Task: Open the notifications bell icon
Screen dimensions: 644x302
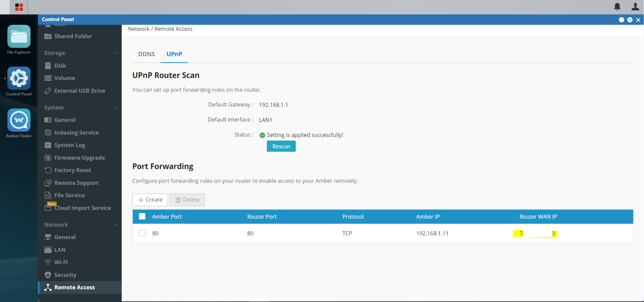Action: [617, 7]
